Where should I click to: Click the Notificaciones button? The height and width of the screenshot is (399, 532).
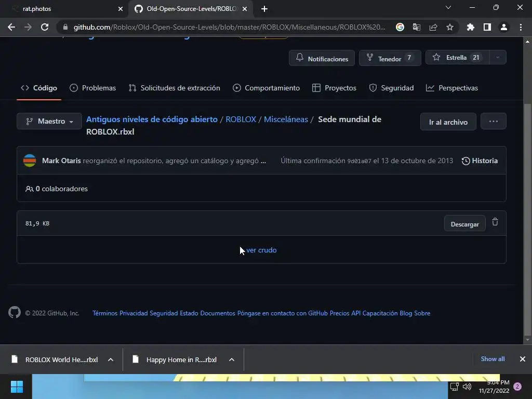tap(322, 58)
